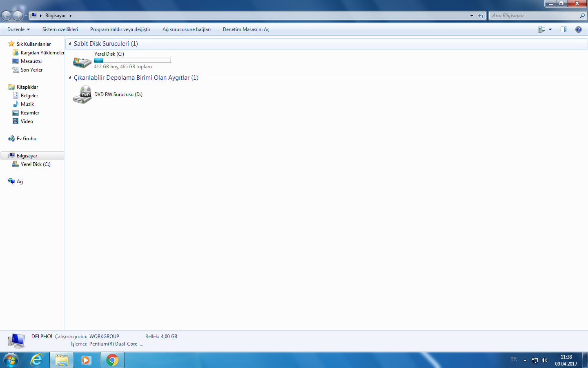The width and height of the screenshot is (588, 368).
Task: Click the computer icon in the details pane
Action: [x=16, y=341]
